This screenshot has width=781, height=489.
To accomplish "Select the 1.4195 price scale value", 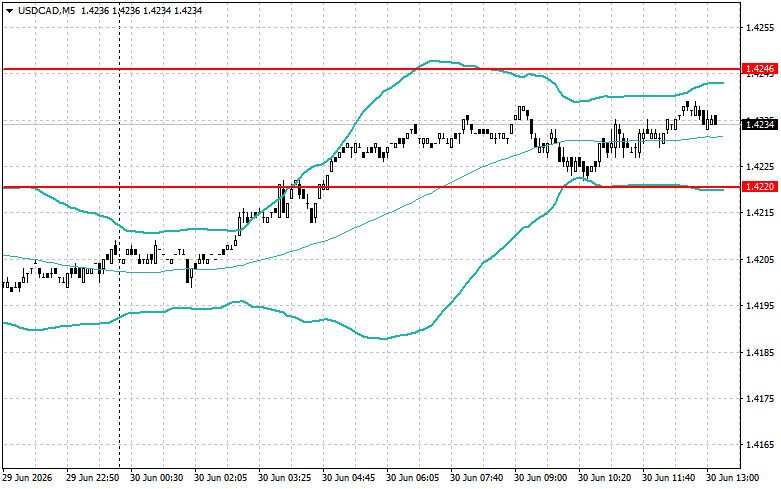I will click(760, 306).
